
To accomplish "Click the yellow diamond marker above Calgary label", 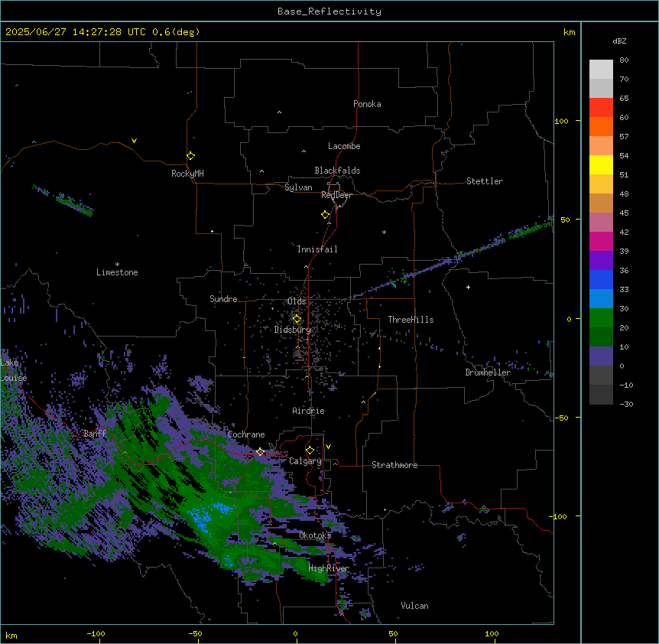I will (x=310, y=450).
